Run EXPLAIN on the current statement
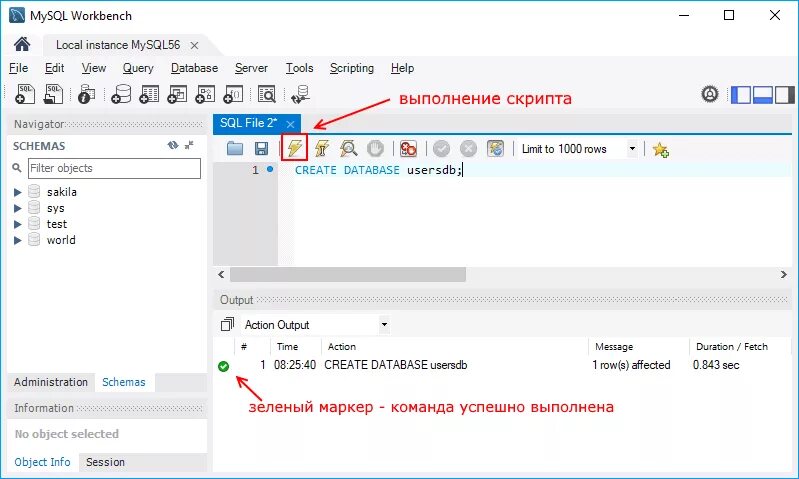 pos(349,148)
